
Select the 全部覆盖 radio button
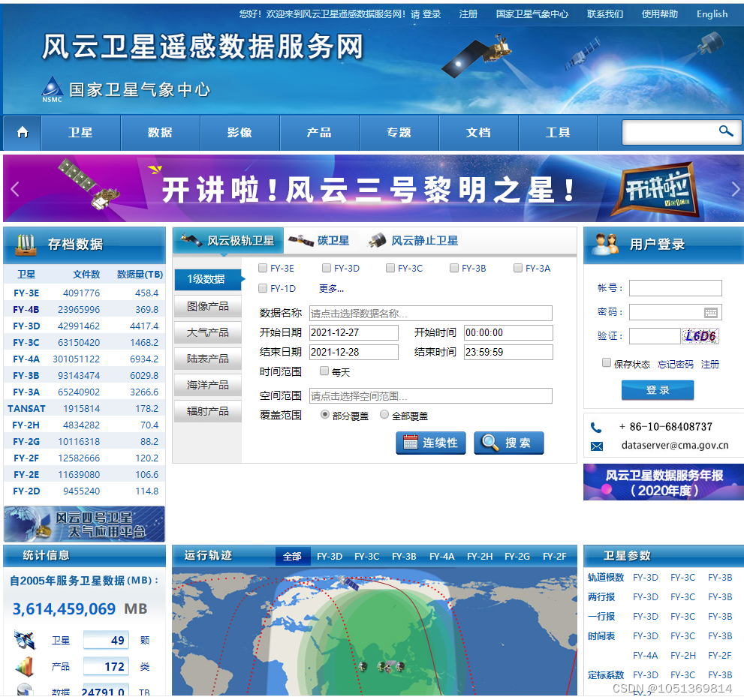coord(384,414)
